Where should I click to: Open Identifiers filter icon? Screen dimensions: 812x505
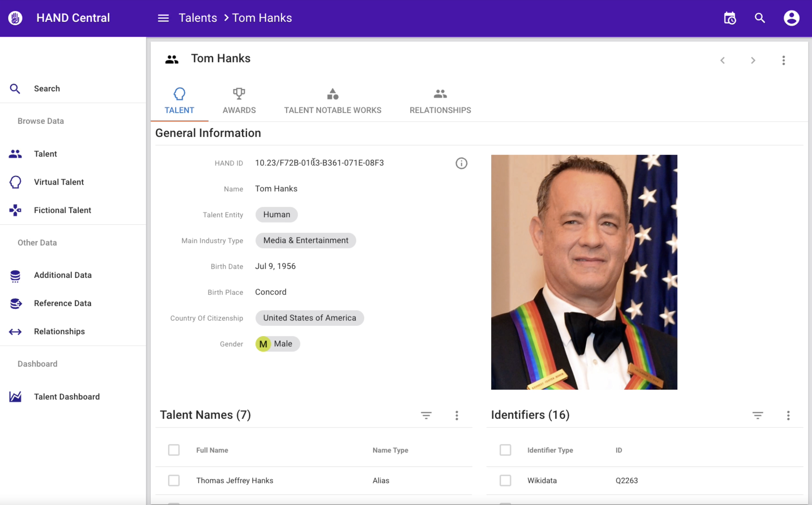[x=757, y=415]
